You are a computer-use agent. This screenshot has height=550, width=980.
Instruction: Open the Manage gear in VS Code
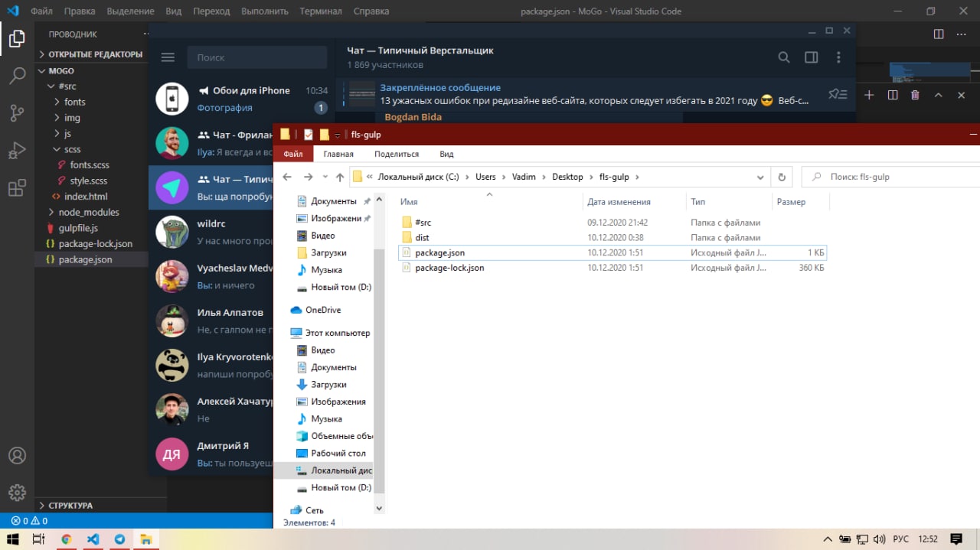(x=17, y=493)
